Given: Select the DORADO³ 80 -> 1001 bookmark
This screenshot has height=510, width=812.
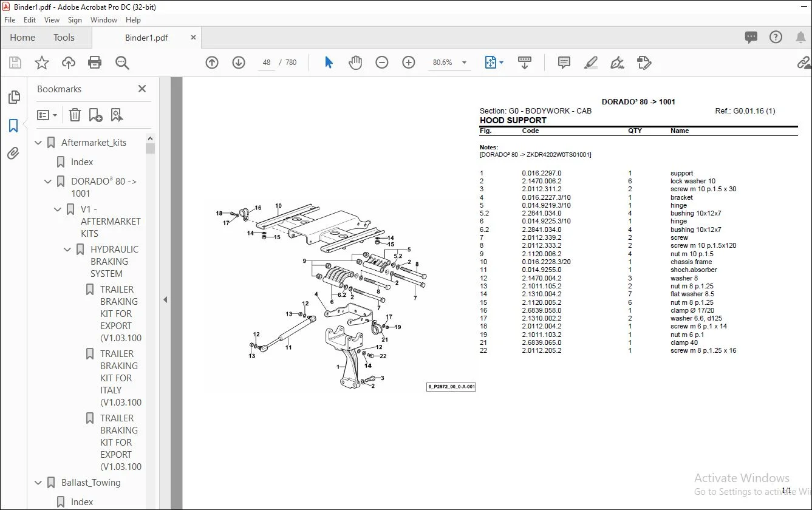Looking at the screenshot, I should 104,188.
